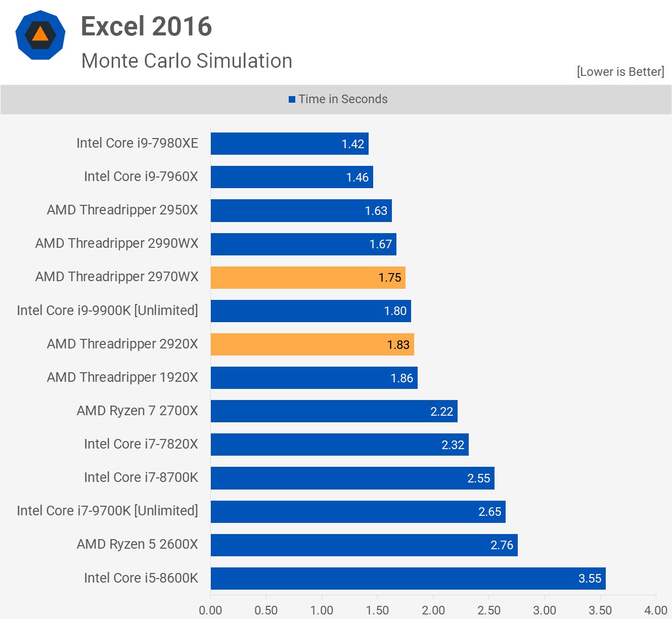
Task: Click the 2.55 bar value
Action: pyautogui.click(x=479, y=478)
